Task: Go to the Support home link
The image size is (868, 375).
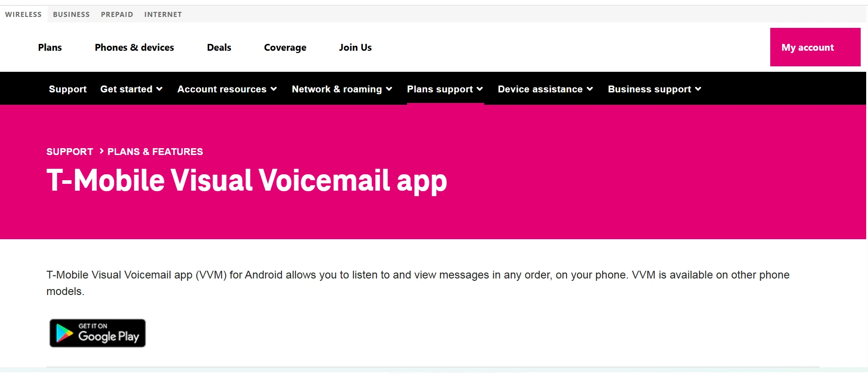Action: (68, 89)
